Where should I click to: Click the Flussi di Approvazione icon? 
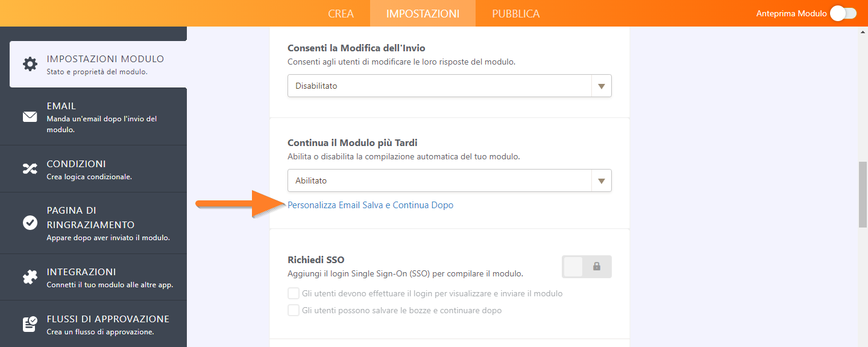point(30,324)
